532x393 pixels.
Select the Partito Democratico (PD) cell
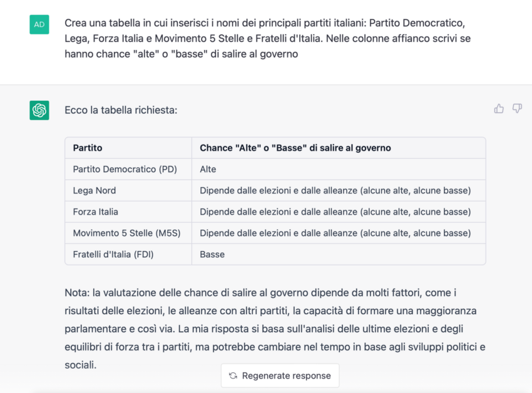pyautogui.click(x=128, y=170)
